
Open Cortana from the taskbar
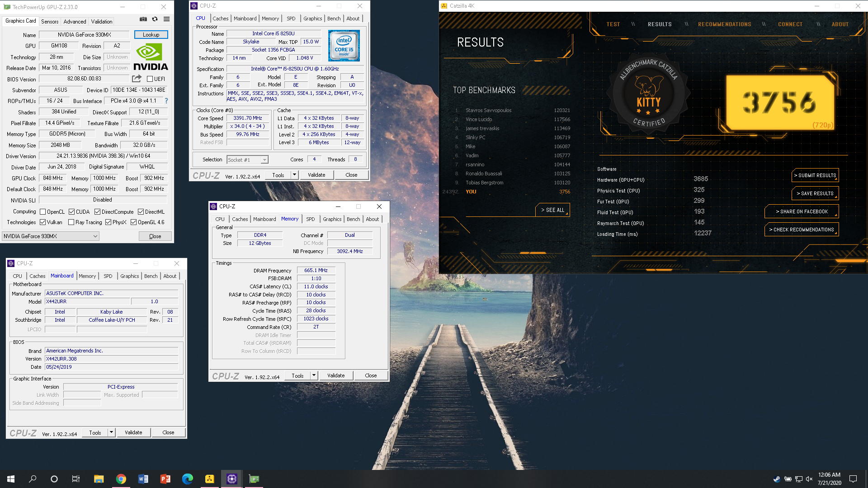click(x=54, y=479)
